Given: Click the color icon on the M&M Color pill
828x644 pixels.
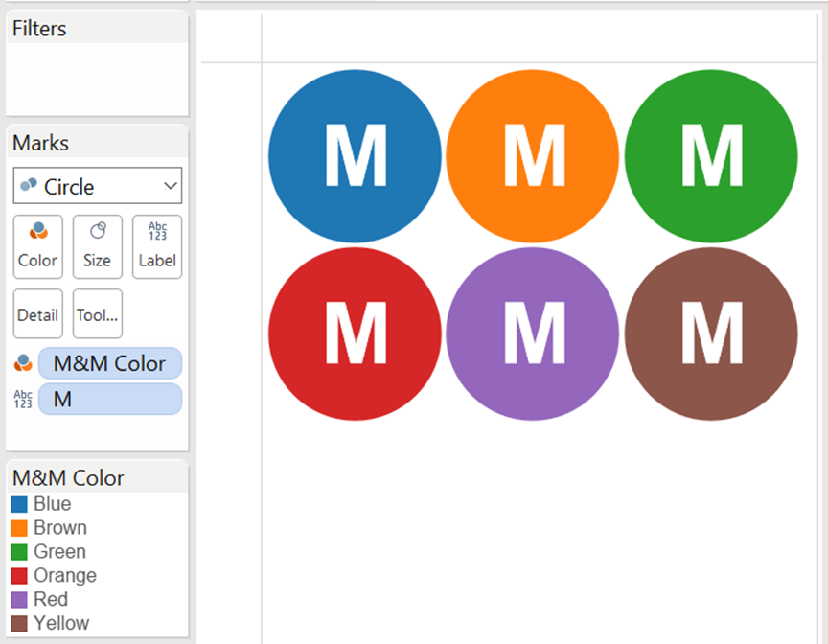Looking at the screenshot, I should pyautogui.click(x=24, y=362).
